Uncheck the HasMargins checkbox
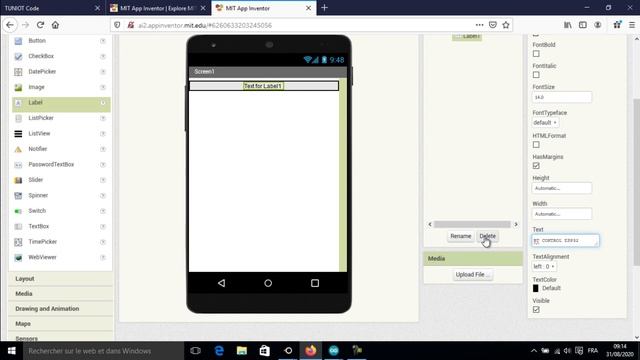This screenshot has width=640, height=360. point(536,166)
